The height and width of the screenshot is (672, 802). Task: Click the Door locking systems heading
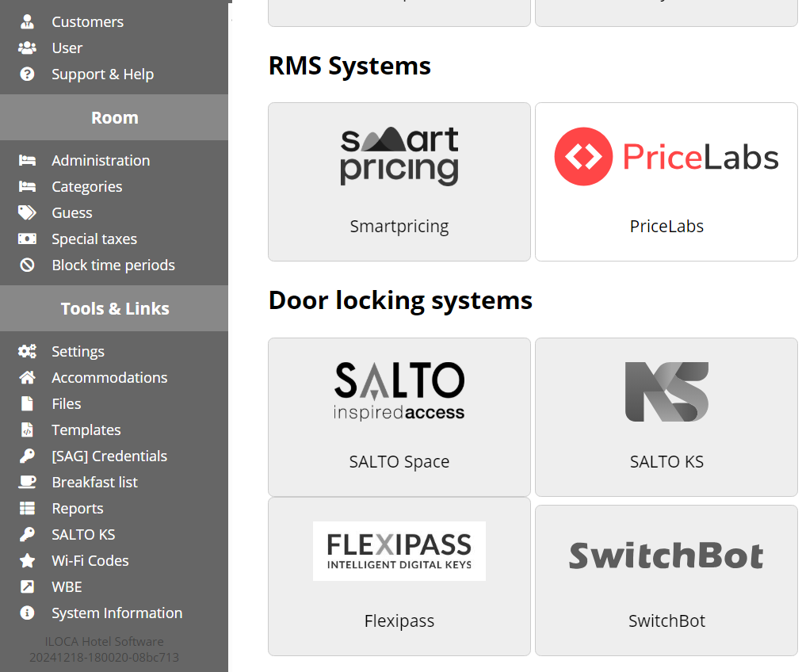(400, 300)
